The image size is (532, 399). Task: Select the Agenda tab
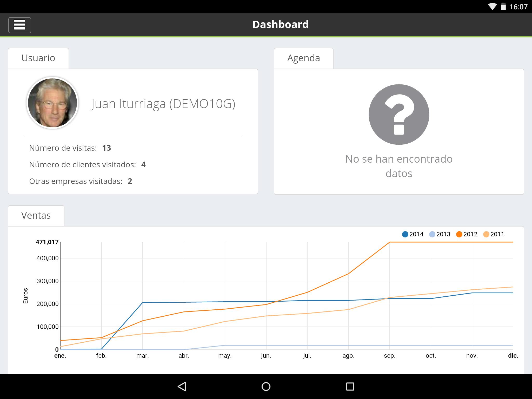(303, 58)
